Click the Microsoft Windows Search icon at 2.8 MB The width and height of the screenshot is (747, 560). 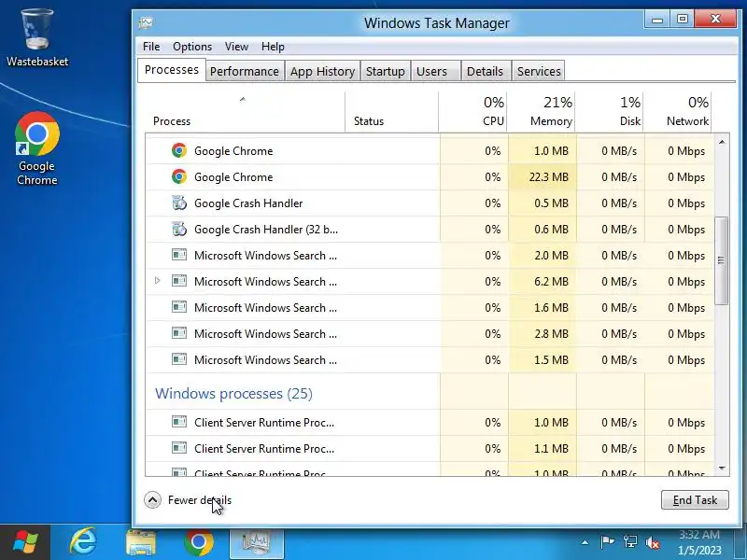179,333
